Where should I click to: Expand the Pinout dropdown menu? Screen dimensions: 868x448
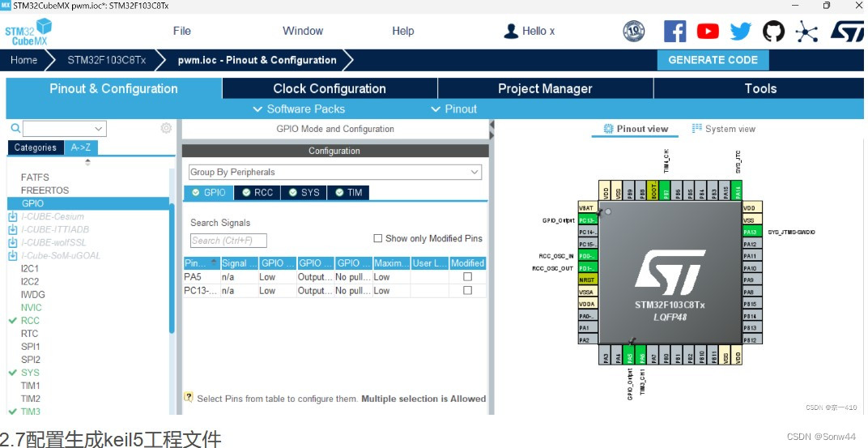pyautogui.click(x=454, y=109)
